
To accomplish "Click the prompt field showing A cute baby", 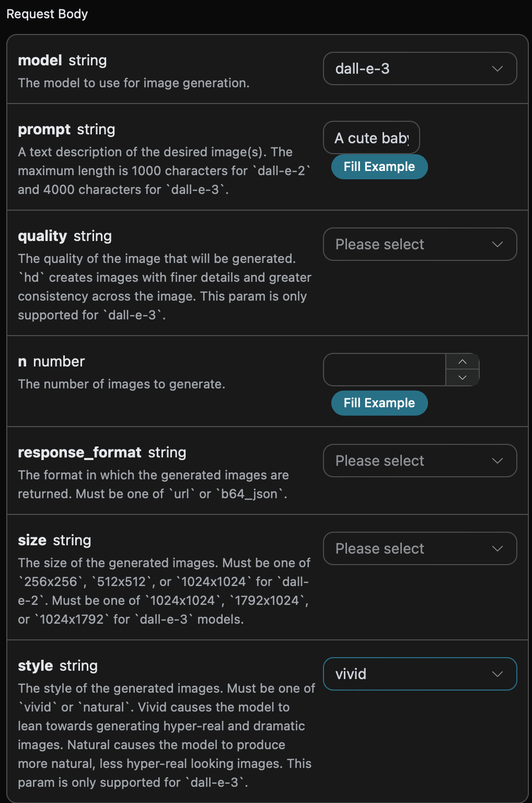I will (371, 137).
